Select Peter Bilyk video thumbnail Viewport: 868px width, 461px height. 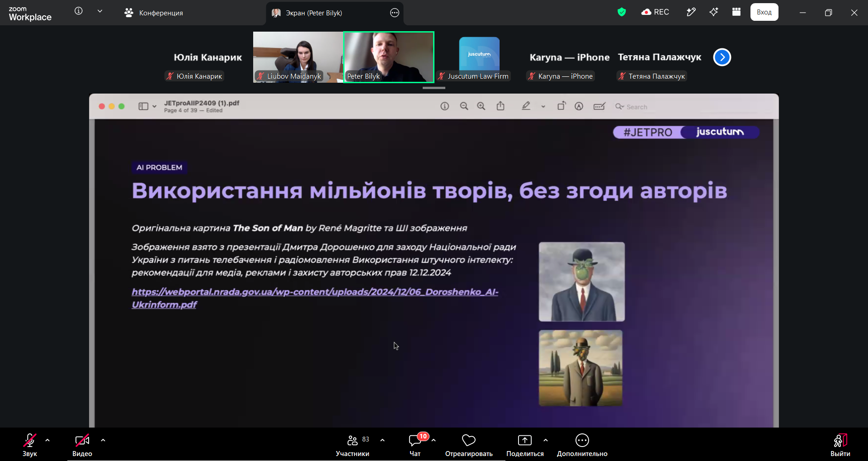(389, 57)
